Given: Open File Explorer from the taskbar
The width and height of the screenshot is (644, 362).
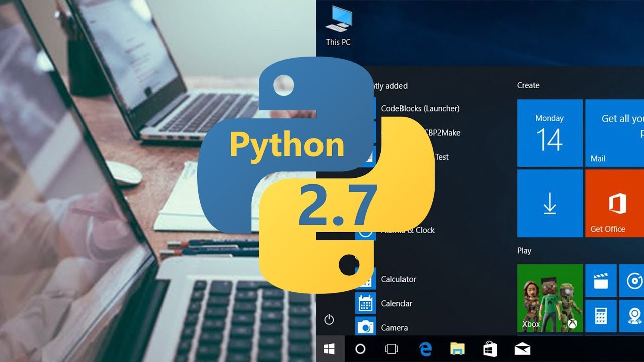Looking at the screenshot, I should [x=457, y=349].
